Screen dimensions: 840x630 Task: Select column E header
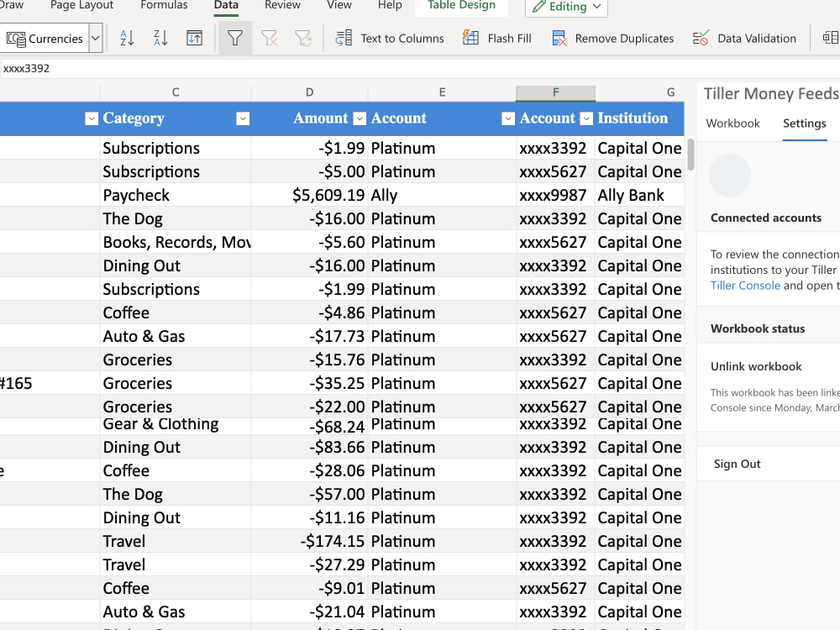pyautogui.click(x=442, y=92)
